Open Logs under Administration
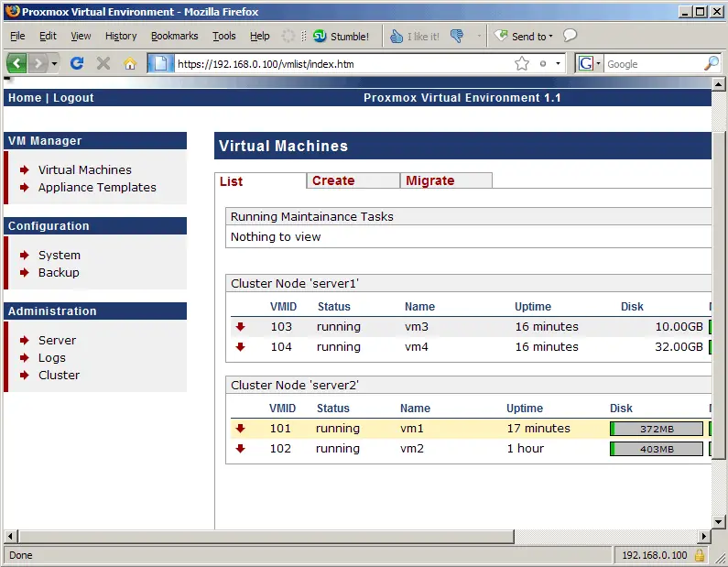Viewport: 728px width, 567px height. 52,358
